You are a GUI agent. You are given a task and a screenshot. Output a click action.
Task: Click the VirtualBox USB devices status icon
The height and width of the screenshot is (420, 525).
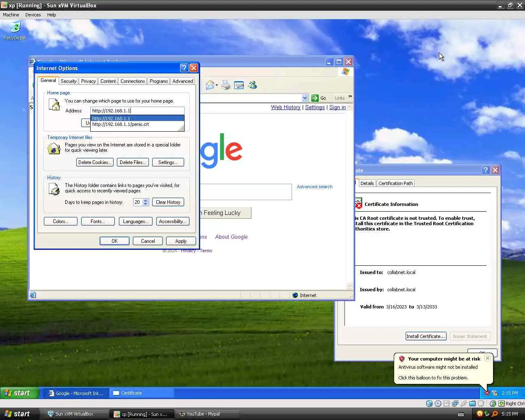pos(463,404)
